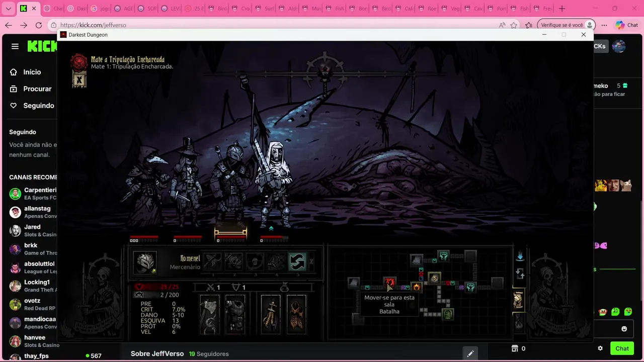644x362 pixels.
Task: Switch to the Veg browser tab
Action: point(450,9)
